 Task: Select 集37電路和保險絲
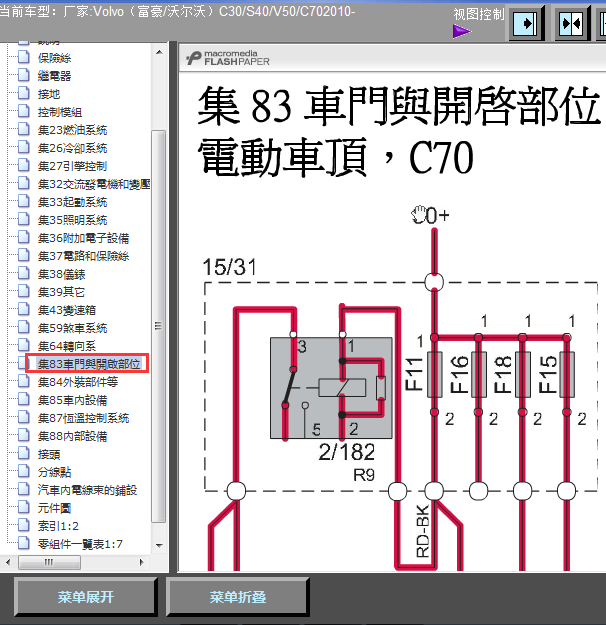pyautogui.click(x=83, y=256)
